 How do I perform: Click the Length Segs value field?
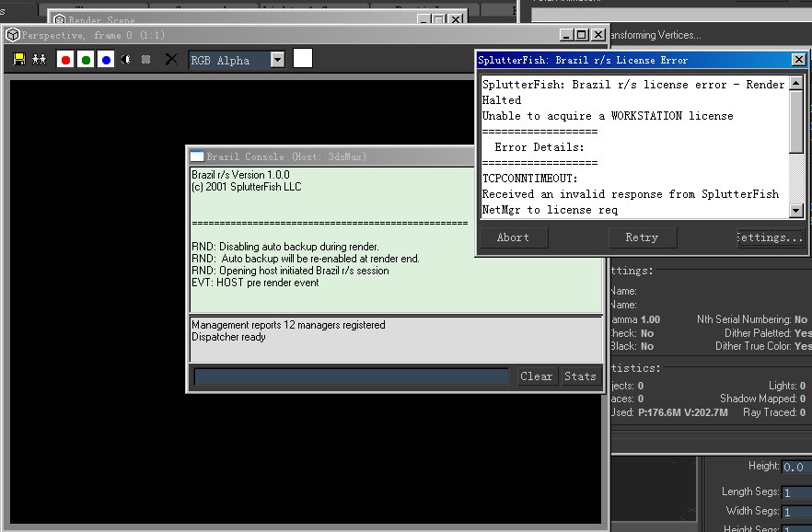click(x=796, y=492)
